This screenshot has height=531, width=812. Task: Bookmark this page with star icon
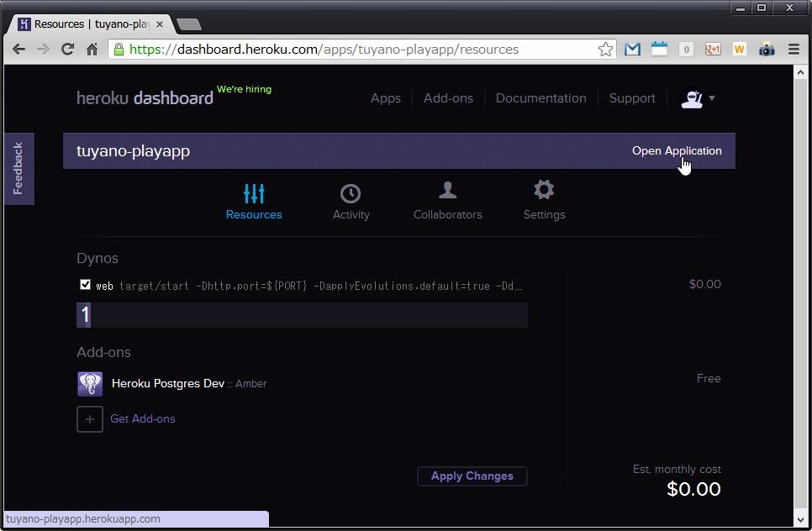[605, 50]
